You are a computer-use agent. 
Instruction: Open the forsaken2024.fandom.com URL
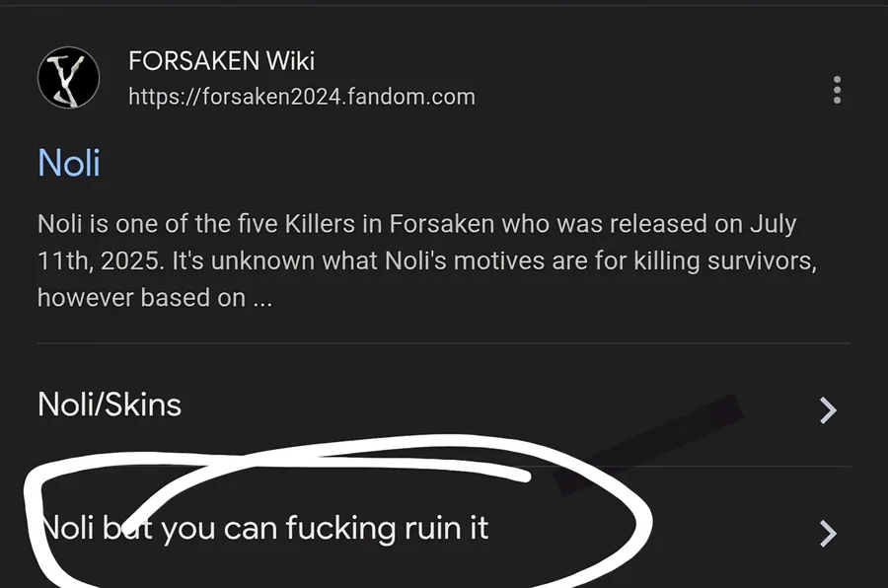tap(302, 97)
